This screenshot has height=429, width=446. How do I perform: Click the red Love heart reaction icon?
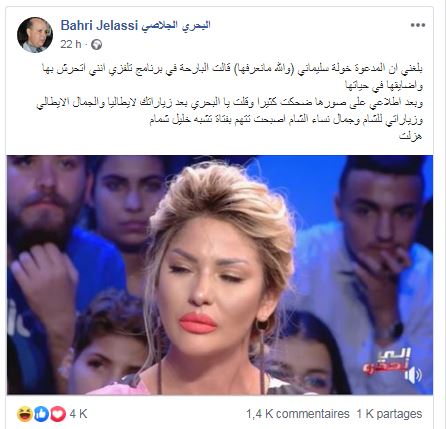point(57,414)
